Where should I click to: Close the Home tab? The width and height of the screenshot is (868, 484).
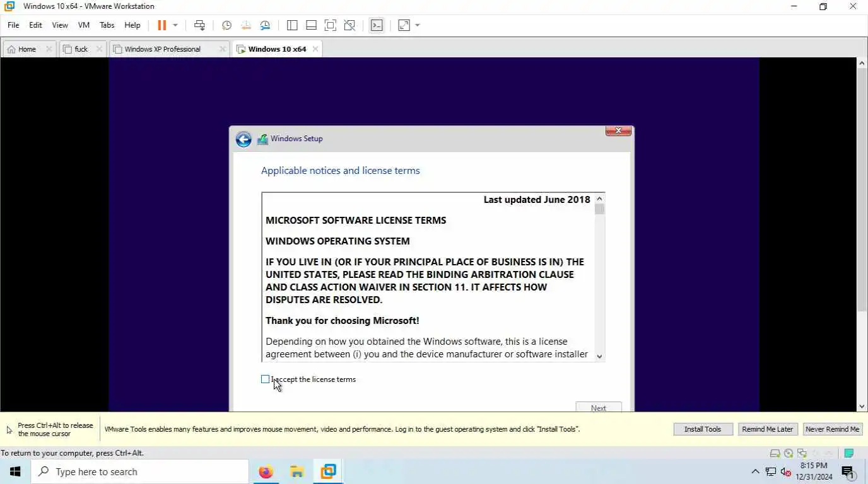tap(49, 49)
